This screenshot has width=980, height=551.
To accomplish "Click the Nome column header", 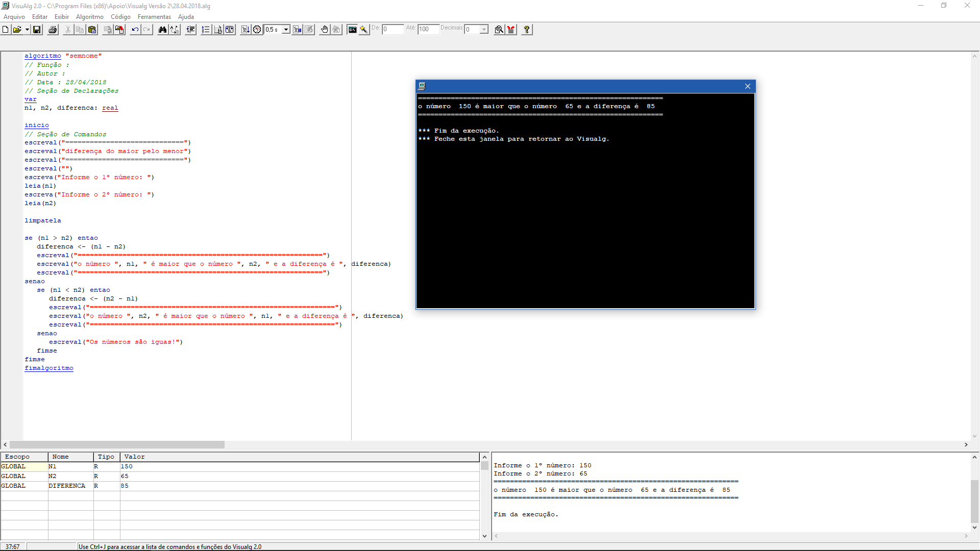I will 71,457.
